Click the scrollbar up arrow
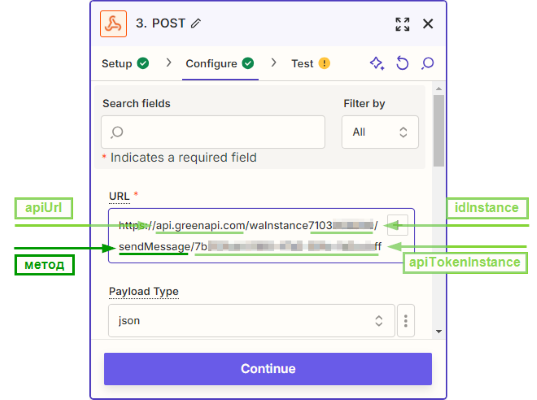 pos(439,89)
